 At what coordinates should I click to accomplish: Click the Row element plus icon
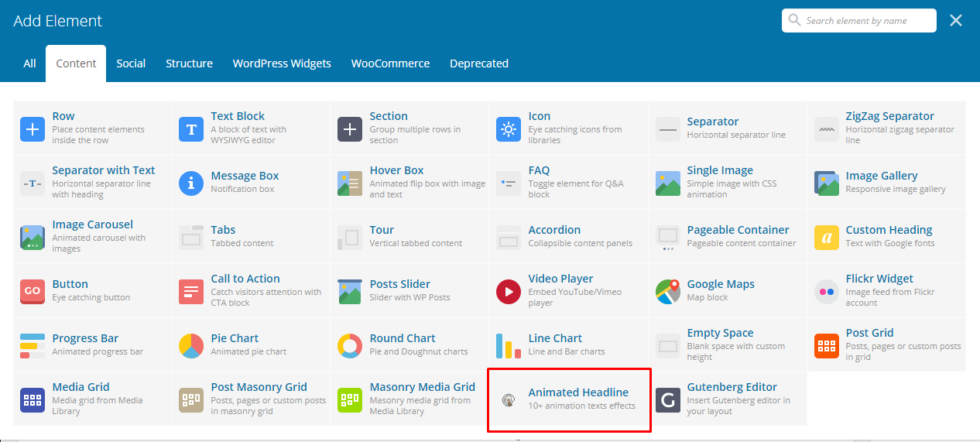tap(33, 129)
